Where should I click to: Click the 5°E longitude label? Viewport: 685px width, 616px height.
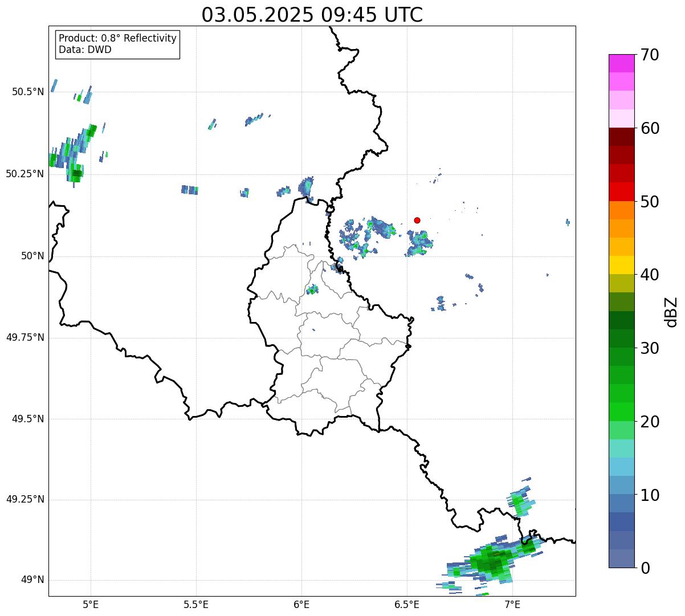[x=91, y=604]
